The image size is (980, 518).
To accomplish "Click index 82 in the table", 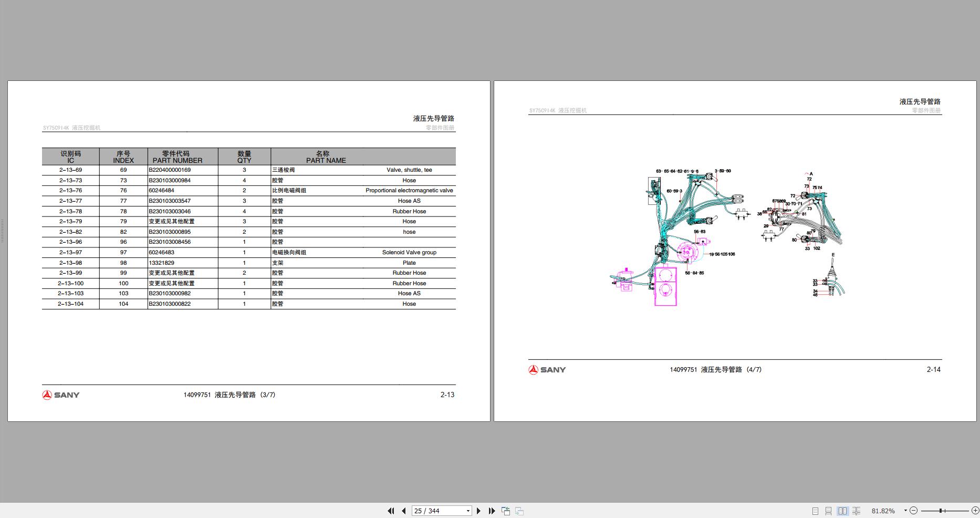I will tap(123, 232).
